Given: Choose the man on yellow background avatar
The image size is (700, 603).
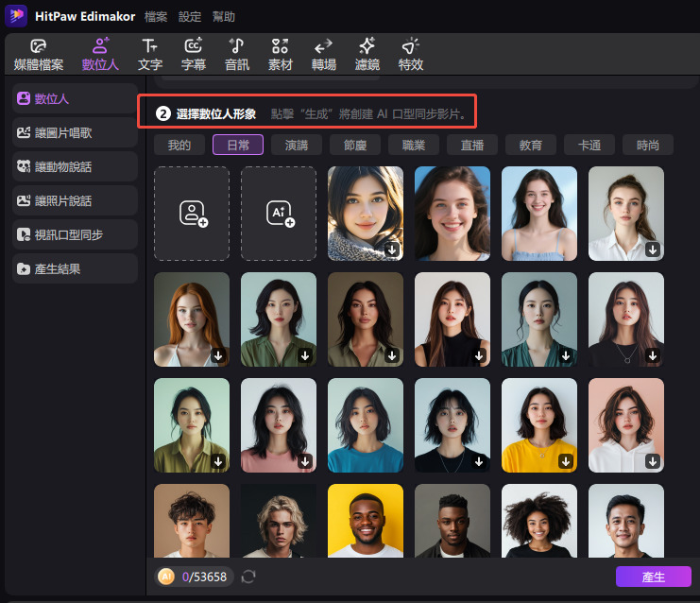Looking at the screenshot, I should 366,521.
